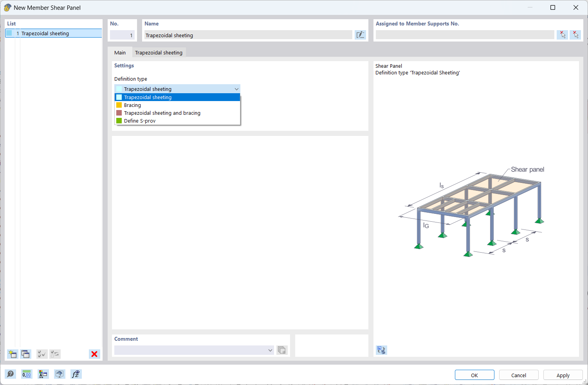The height and width of the screenshot is (385, 588).
Task: Open units and decimal places settings
Action: click(x=26, y=374)
